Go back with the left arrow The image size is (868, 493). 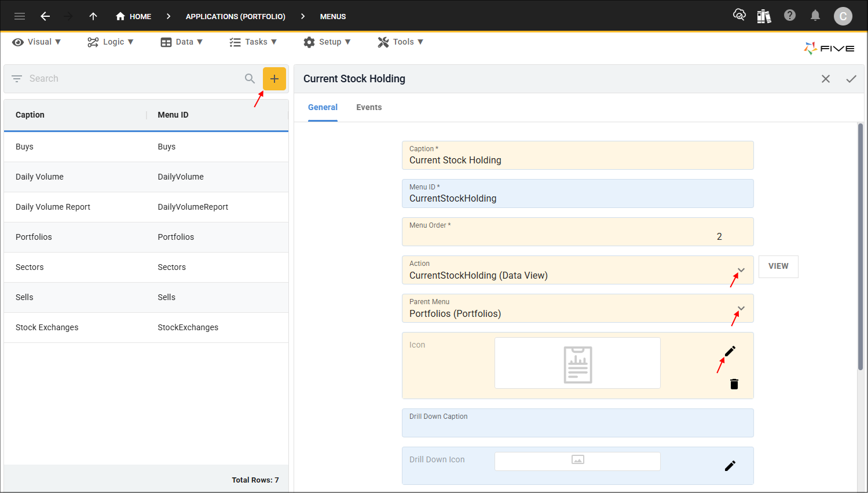point(45,16)
